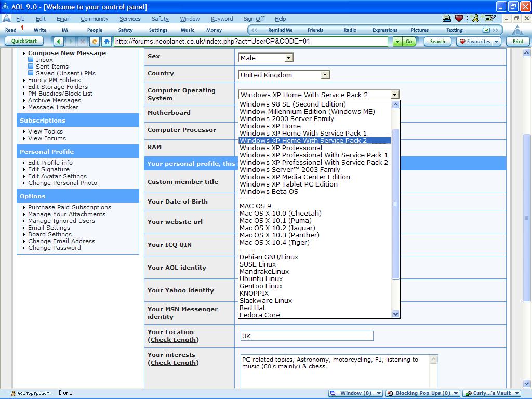Screen dimensions: 532x399
Task: Click the AOL triangle logo at toolbar right
Action: click(517, 31)
